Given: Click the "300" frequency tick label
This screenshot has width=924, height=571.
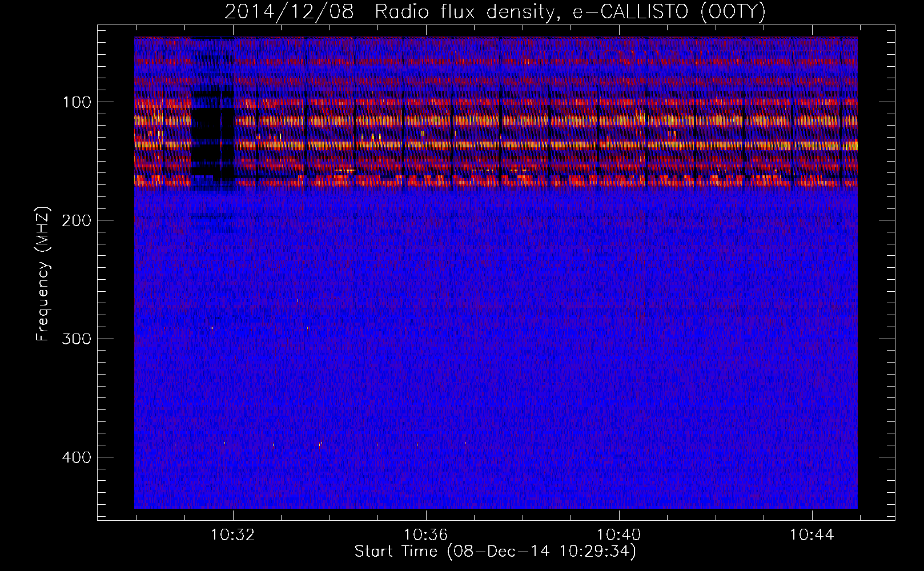Looking at the screenshot, I should click(77, 339).
